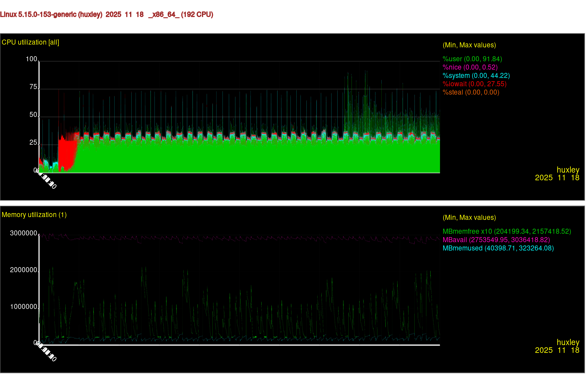The width and height of the screenshot is (588, 374).
Task: Select the MBavail legend label
Action: (496, 240)
